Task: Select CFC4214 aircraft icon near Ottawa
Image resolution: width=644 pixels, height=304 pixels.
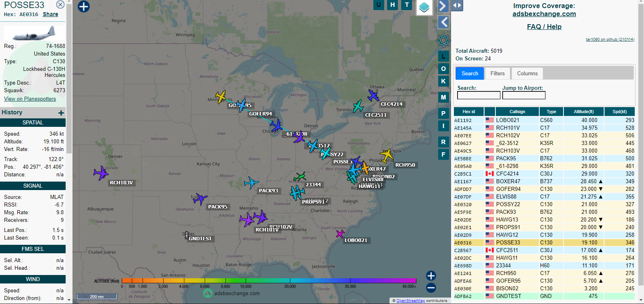Action: (373, 95)
